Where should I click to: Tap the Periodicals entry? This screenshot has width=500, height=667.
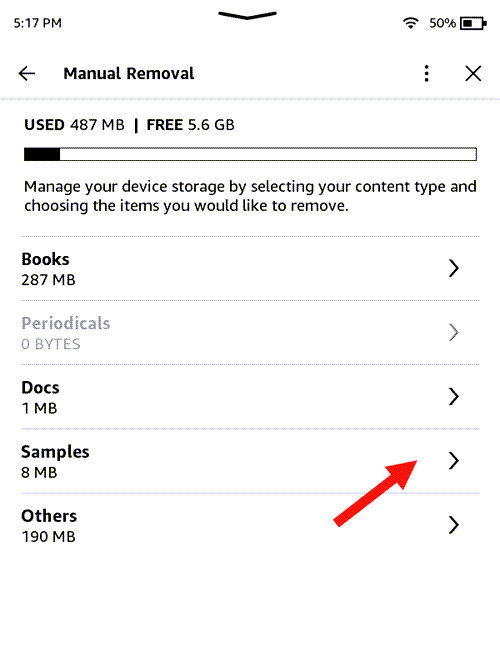(250, 332)
